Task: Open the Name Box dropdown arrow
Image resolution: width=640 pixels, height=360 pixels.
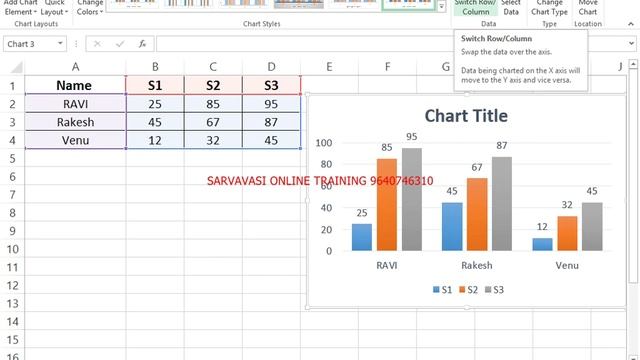Action: click(60, 43)
